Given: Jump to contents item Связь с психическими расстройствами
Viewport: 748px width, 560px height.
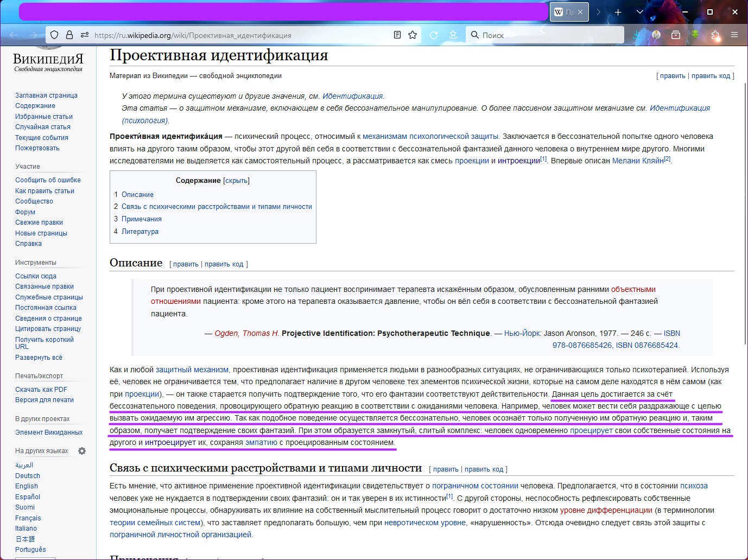Looking at the screenshot, I should 217,207.
